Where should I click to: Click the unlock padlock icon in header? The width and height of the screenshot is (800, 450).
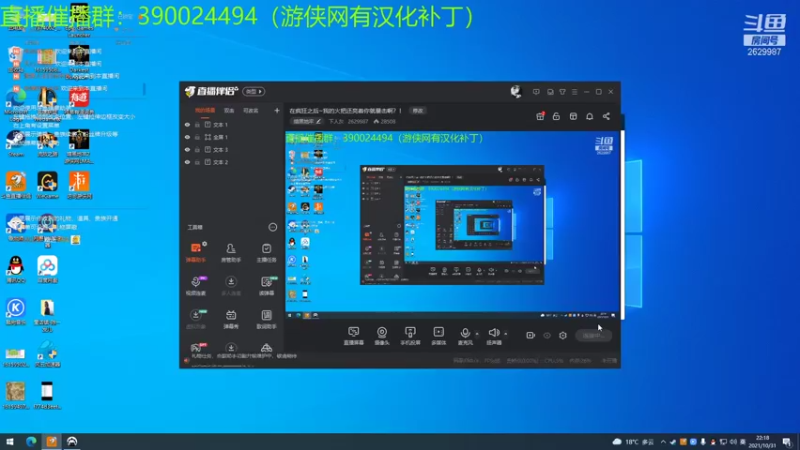(x=556, y=116)
